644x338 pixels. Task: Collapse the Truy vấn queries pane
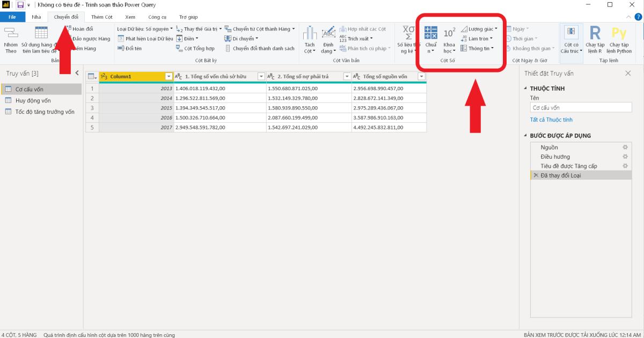pyautogui.click(x=77, y=73)
